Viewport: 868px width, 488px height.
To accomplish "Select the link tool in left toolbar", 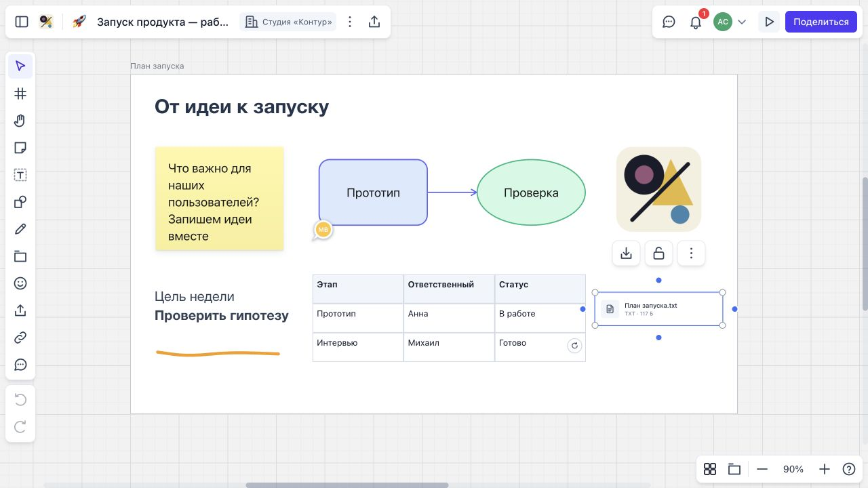I will pos(20,338).
